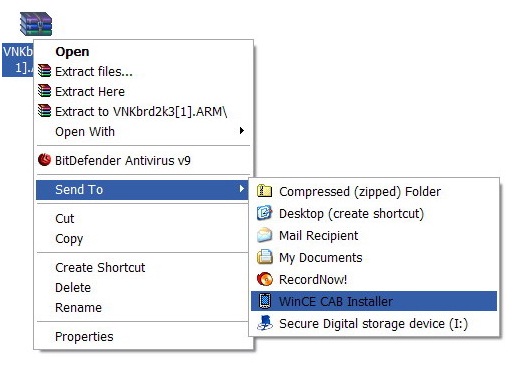The height and width of the screenshot is (382, 519).
Task: Click the RecordNow! disc icon
Action: [x=265, y=279]
